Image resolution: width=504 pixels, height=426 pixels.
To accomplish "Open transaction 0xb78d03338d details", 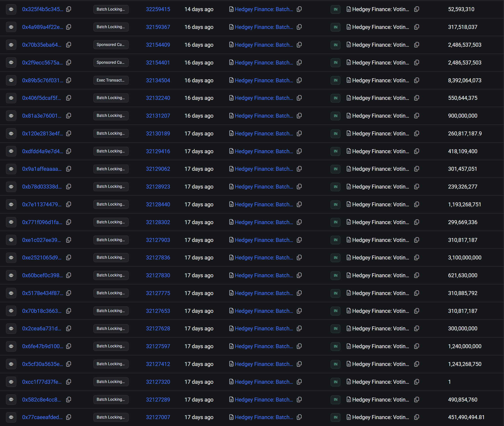I will click(x=42, y=187).
